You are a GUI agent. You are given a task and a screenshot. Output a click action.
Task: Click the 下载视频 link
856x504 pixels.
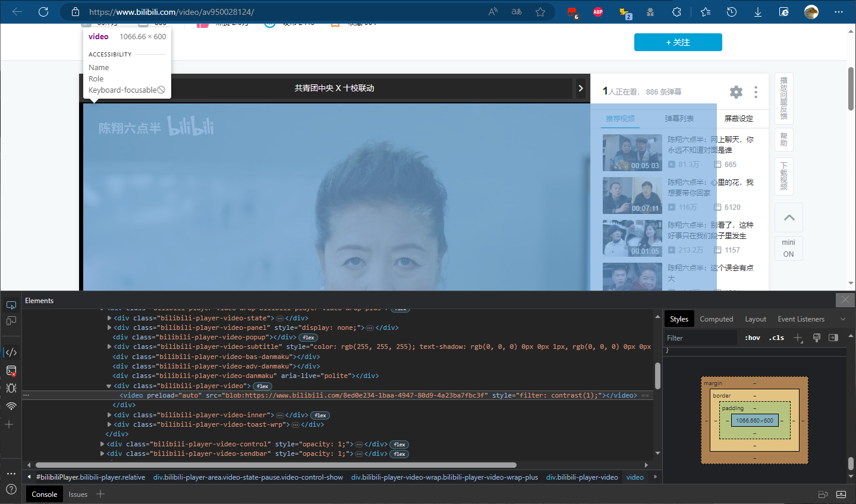click(x=783, y=177)
